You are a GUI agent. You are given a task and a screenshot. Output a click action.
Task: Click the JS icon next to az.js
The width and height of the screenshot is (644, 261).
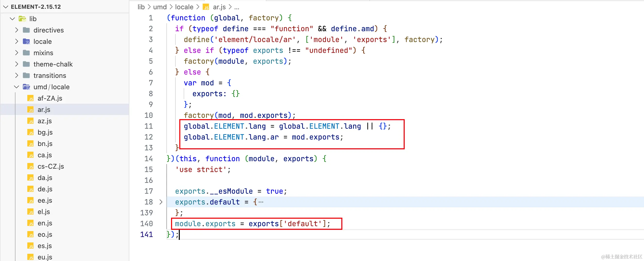pyautogui.click(x=30, y=121)
